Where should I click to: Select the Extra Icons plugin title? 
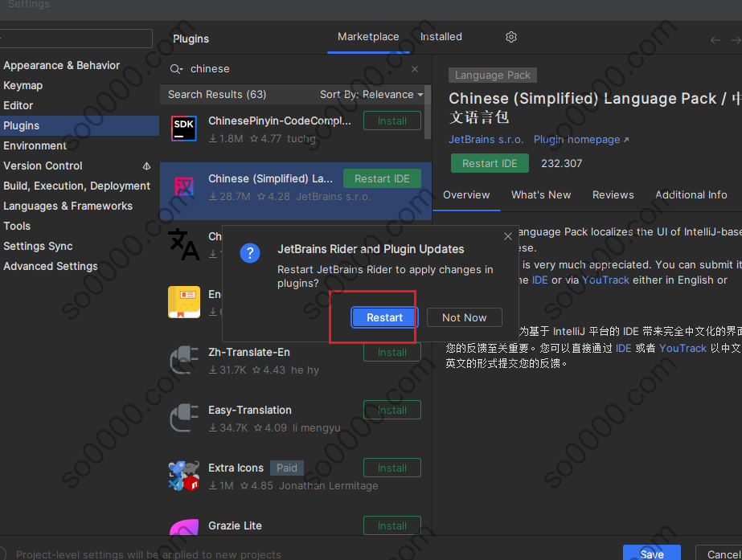click(x=236, y=468)
